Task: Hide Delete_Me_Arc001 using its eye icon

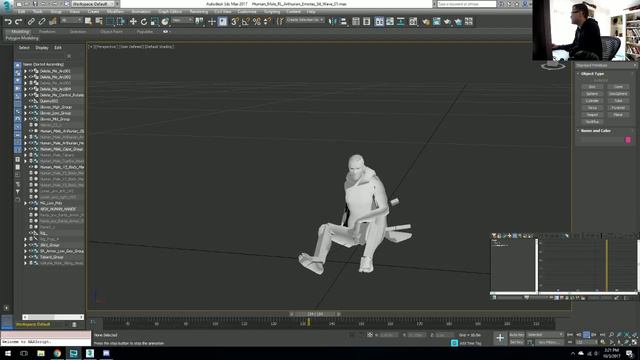Action: [x=31, y=71]
